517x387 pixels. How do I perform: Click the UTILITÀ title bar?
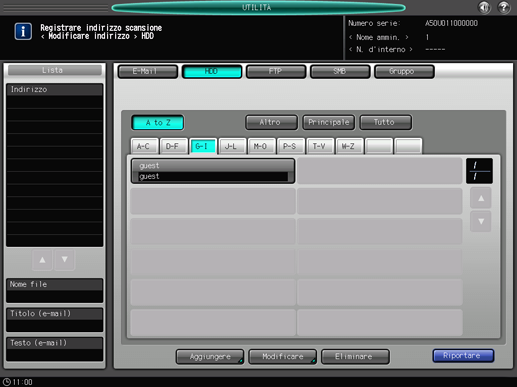[x=258, y=8]
